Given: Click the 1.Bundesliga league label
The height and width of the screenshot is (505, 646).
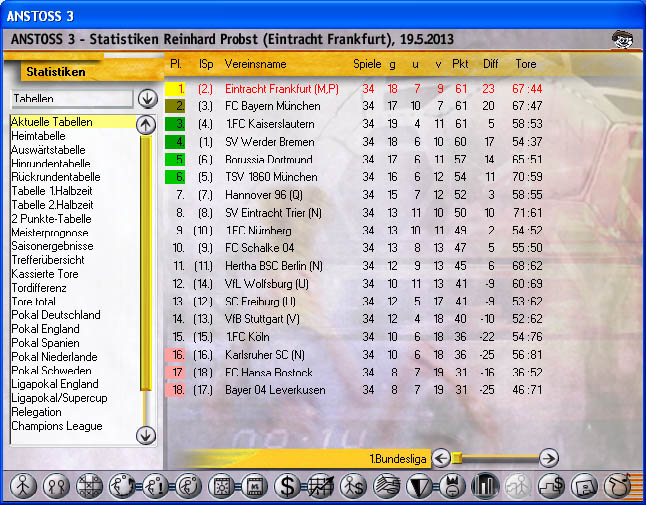Looking at the screenshot, I should pyautogui.click(x=398, y=459).
